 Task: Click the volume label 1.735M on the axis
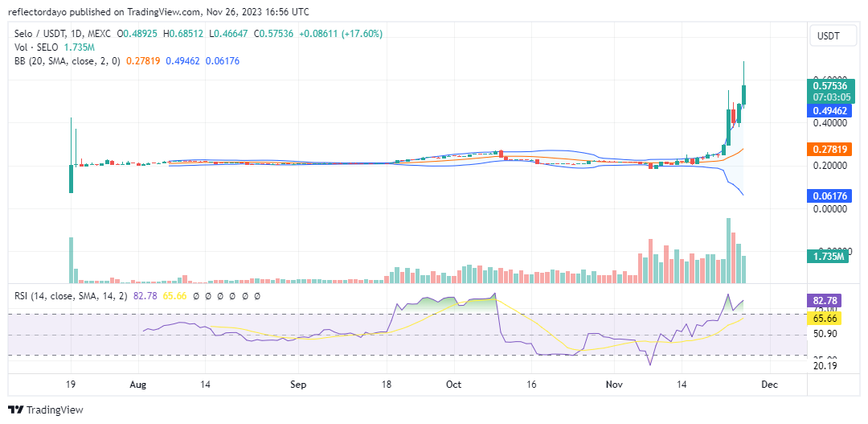click(x=829, y=256)
